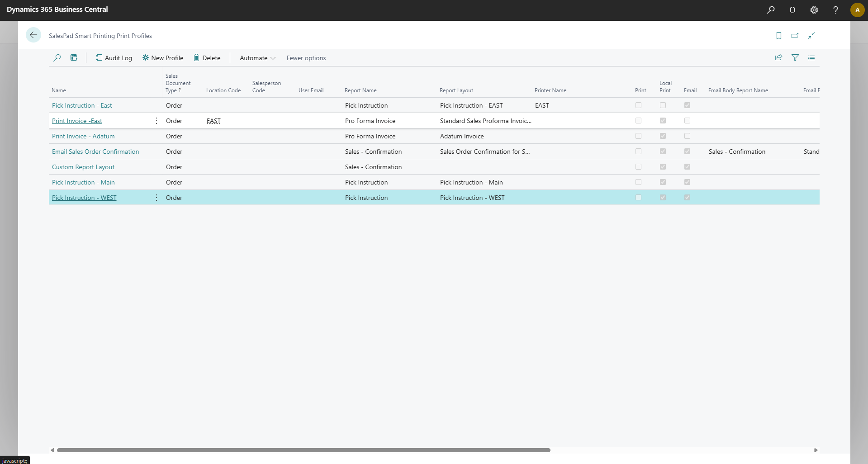The image size is (868, 464).
Task: Toggle Email for Email Sales Order Confirmation
Action: coord(687,152)
